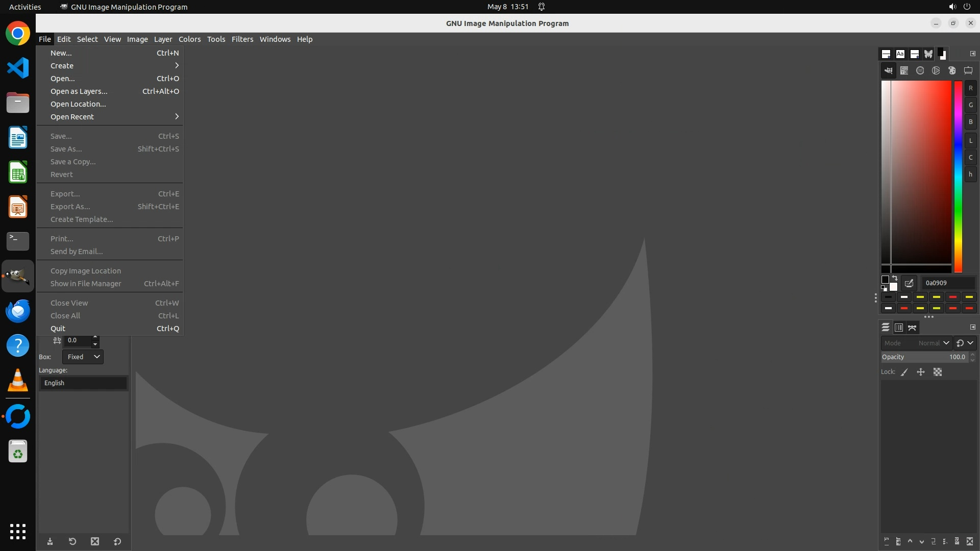Click the rainbow hue slider strip
This screenshot has width=980, height=551.
958,176
